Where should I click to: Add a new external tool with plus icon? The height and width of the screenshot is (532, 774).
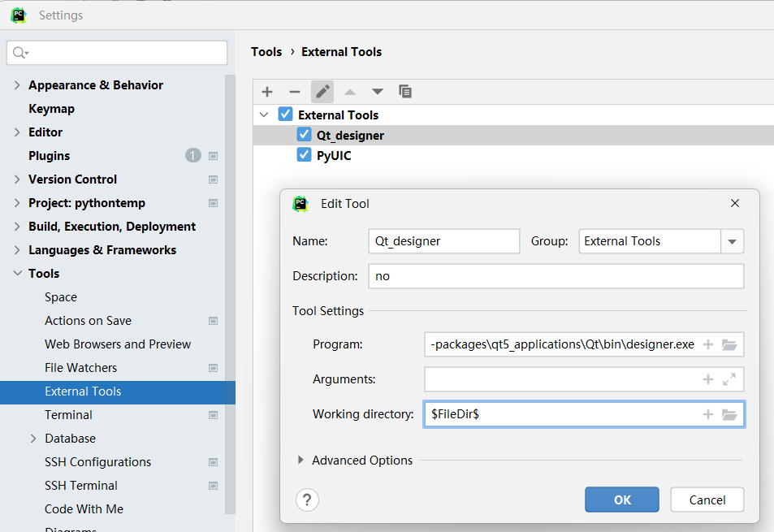coord(267,92)
